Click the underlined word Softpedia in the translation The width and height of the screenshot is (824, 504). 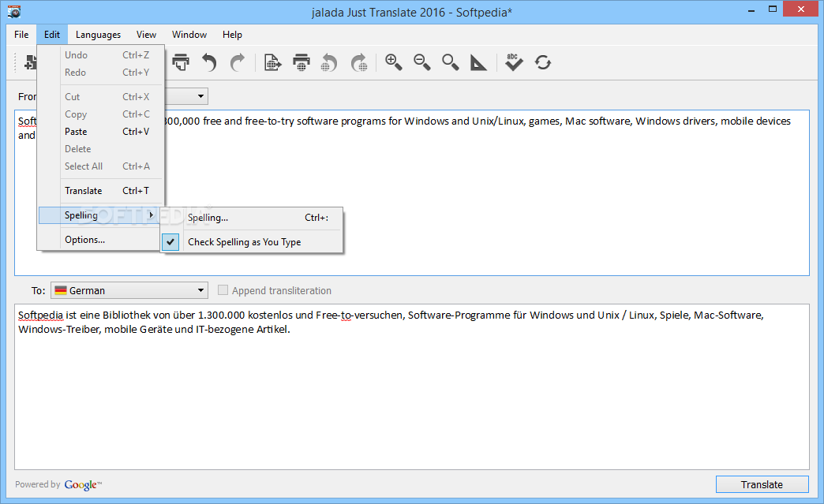tap(40, 315)
